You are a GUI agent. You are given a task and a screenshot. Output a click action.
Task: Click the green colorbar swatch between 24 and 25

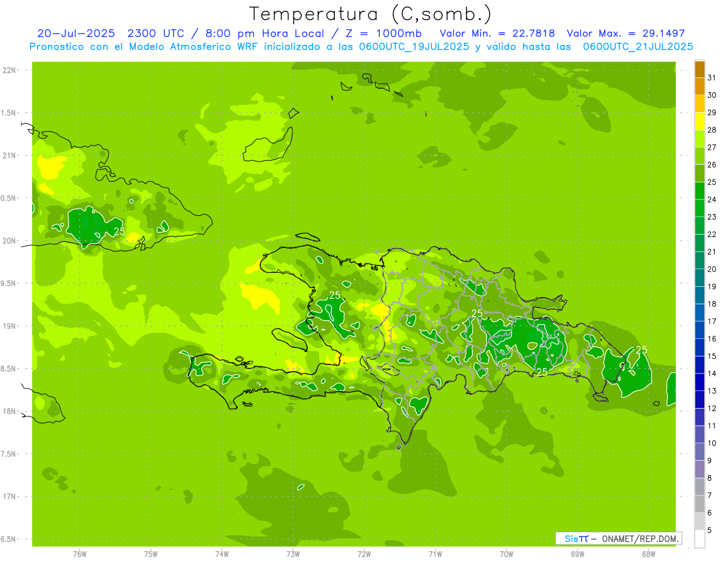pyautogui.click(x=699, y=191)
